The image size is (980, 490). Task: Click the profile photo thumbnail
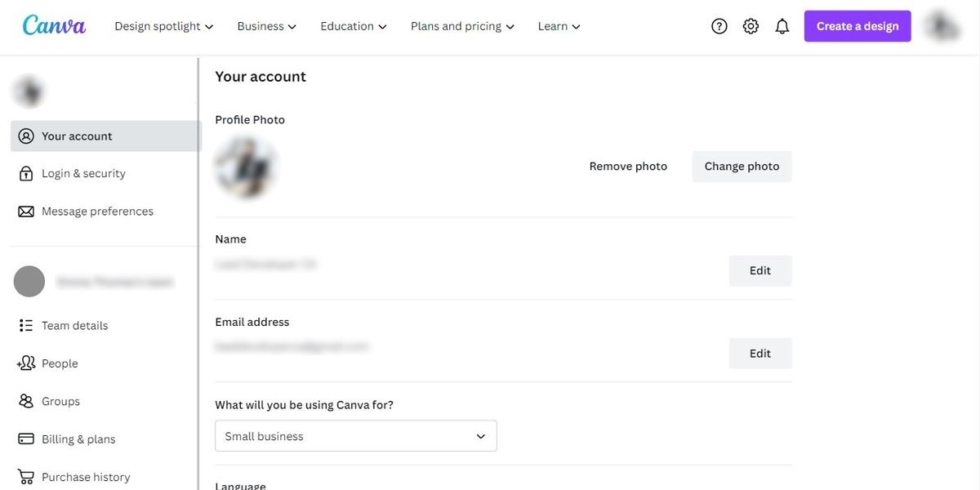(246, 167)
